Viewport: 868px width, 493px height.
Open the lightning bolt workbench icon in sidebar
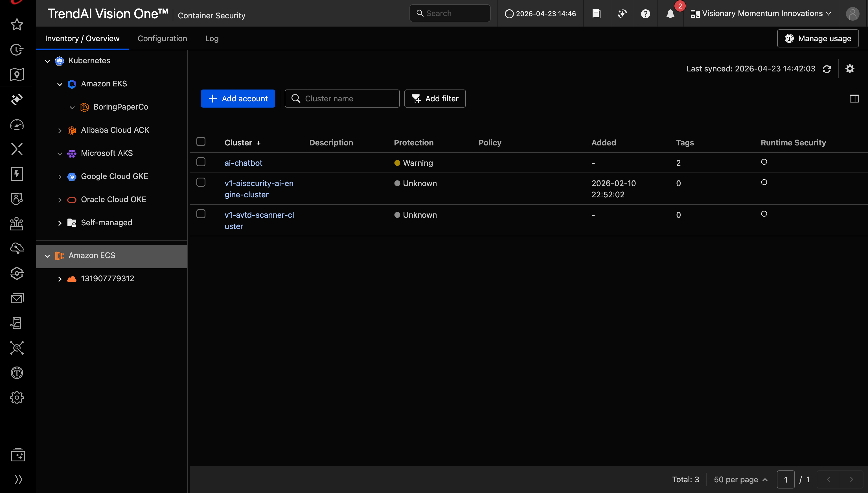click(17, 174)
